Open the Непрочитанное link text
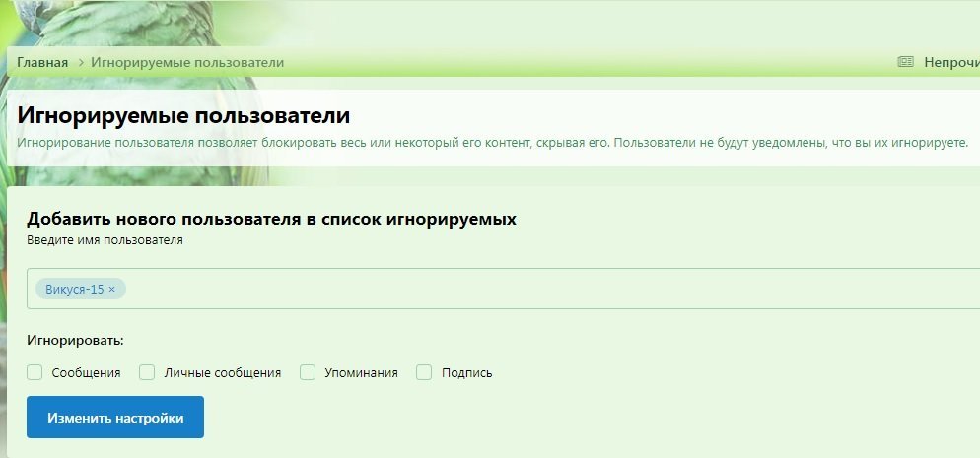The image size is (980, 458). coord(951,62)
